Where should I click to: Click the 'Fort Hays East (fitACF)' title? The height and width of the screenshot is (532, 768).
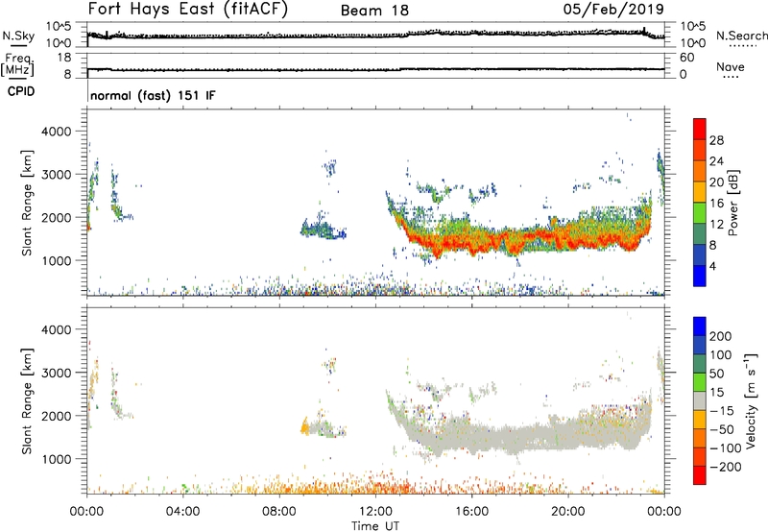188,9
